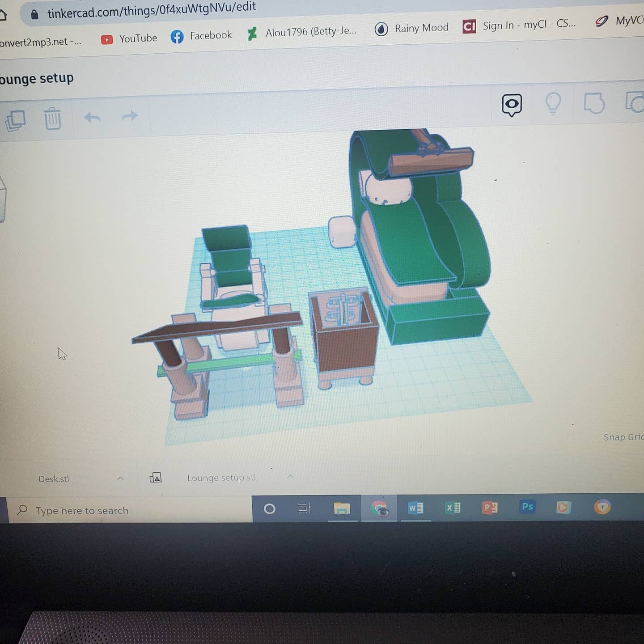
Task: Open the downloaded Desk.stl file
Action: point(54,479)
